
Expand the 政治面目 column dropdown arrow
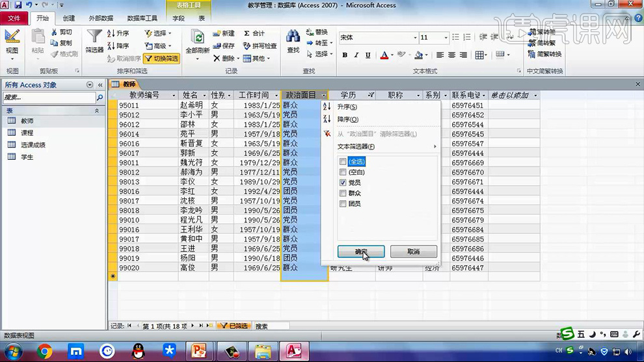click(324, 96)
